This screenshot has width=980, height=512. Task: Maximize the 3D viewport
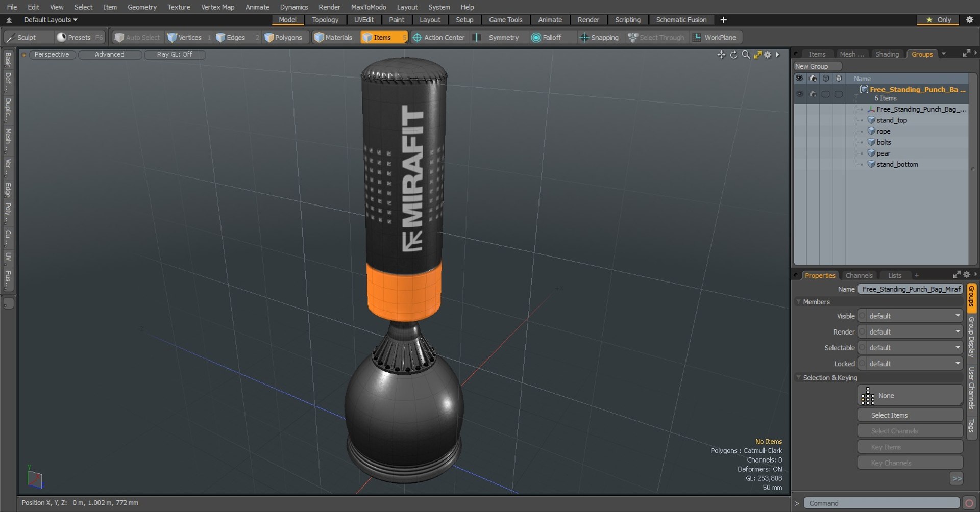pos(757,55)
